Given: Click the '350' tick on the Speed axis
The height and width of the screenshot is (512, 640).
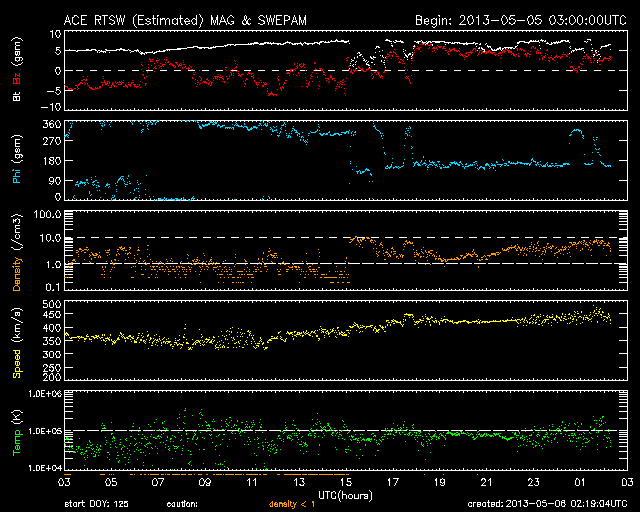Looking at the screenshot, I should coord(53,341).
